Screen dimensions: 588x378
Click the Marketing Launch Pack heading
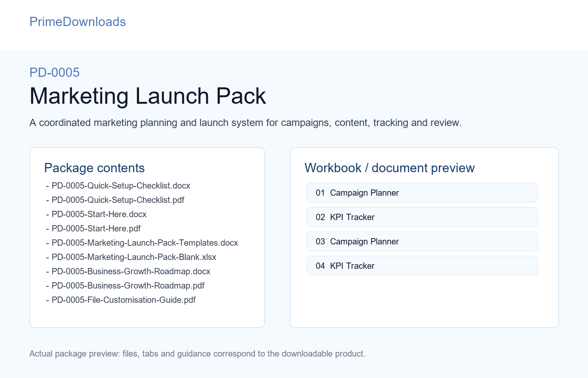click(x=148, y=96)
